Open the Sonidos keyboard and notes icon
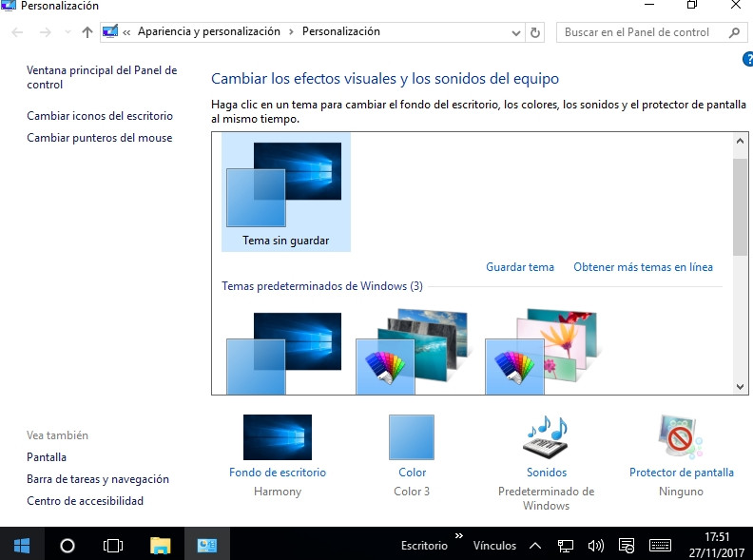753x560 pixels. click(546, 437)
